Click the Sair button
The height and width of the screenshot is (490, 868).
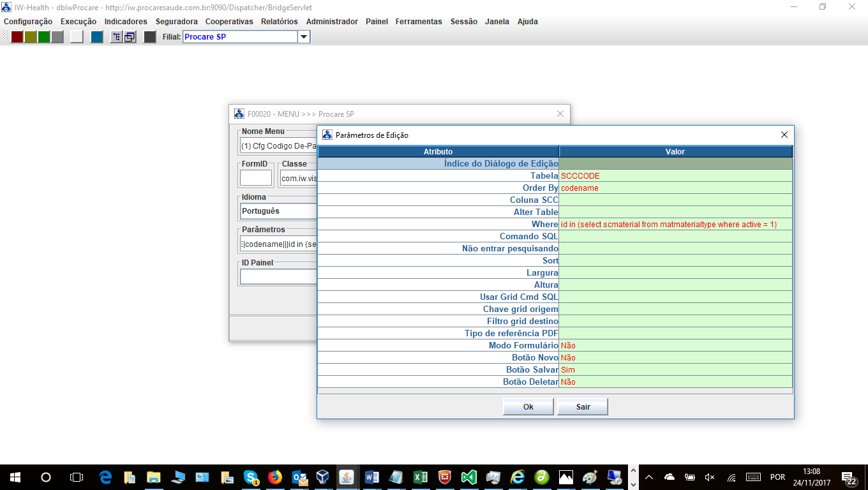point(583,407)
